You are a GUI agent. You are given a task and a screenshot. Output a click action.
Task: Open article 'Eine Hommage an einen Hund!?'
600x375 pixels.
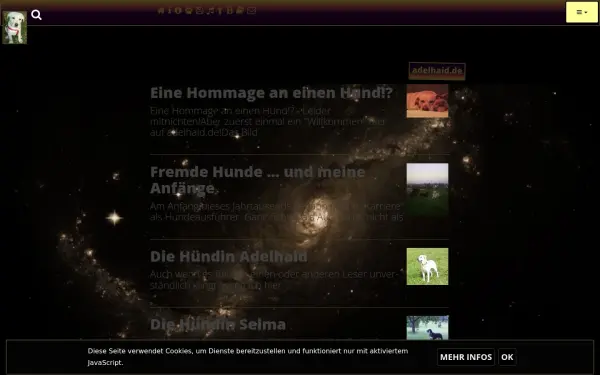[x=271, y=93]
